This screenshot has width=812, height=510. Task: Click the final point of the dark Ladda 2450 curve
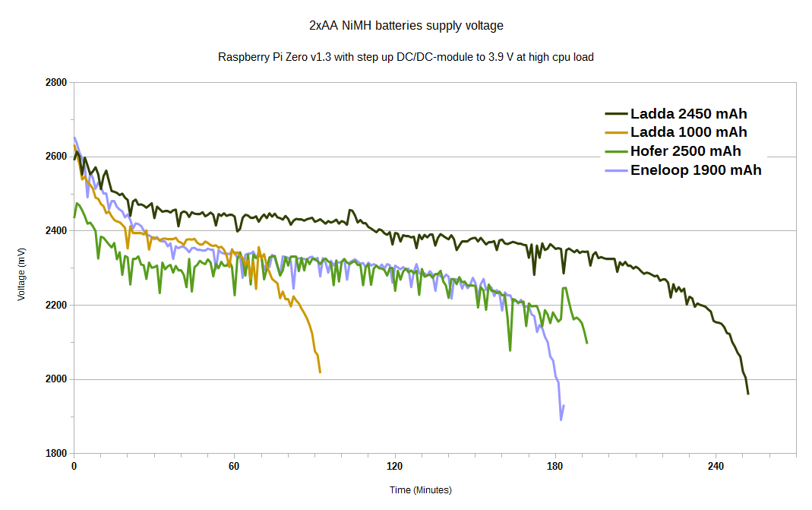747,394
